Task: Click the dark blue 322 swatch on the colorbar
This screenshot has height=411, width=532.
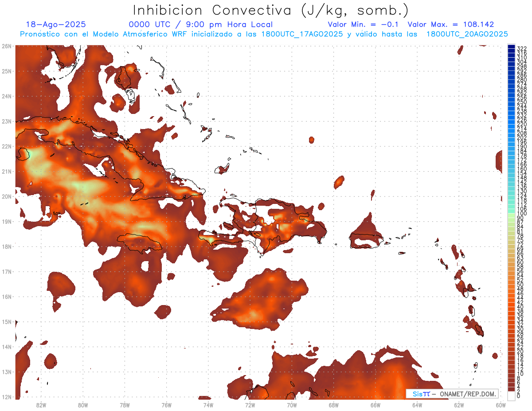Action: [511, 47]
